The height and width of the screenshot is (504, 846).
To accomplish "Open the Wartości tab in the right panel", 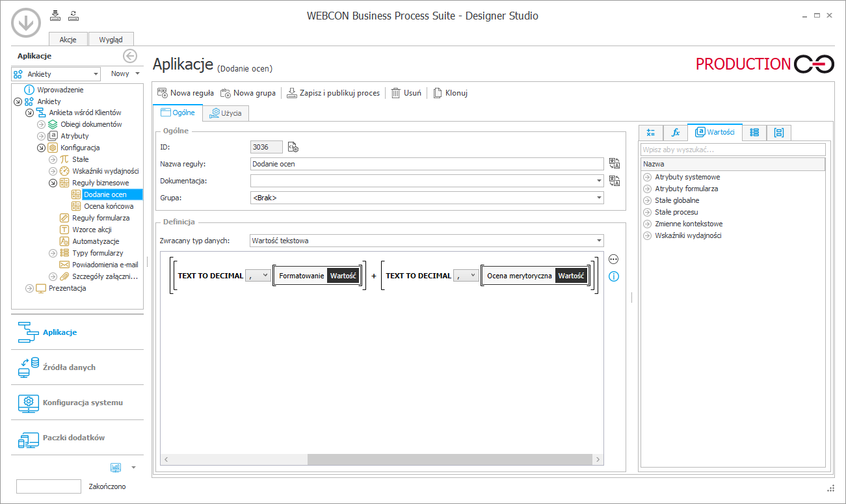I will pos(715,132).
